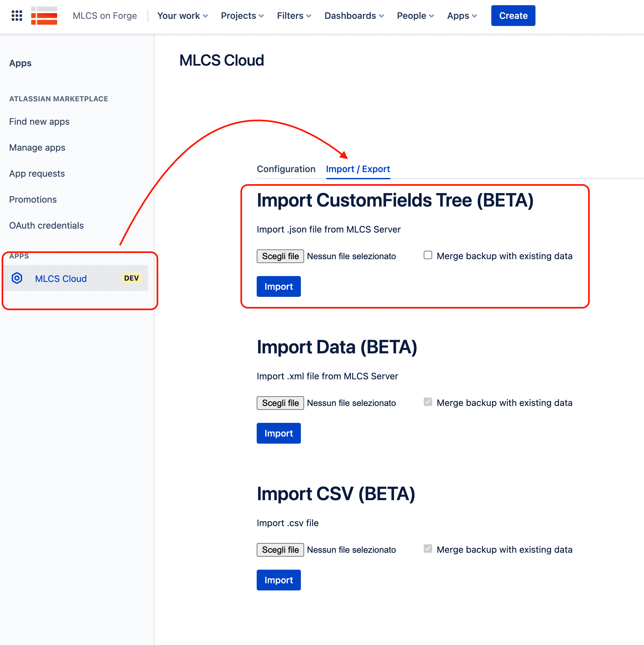Click Import button under Import CSV
Viewport: 644px width, 645px height.
click(278, 580)
